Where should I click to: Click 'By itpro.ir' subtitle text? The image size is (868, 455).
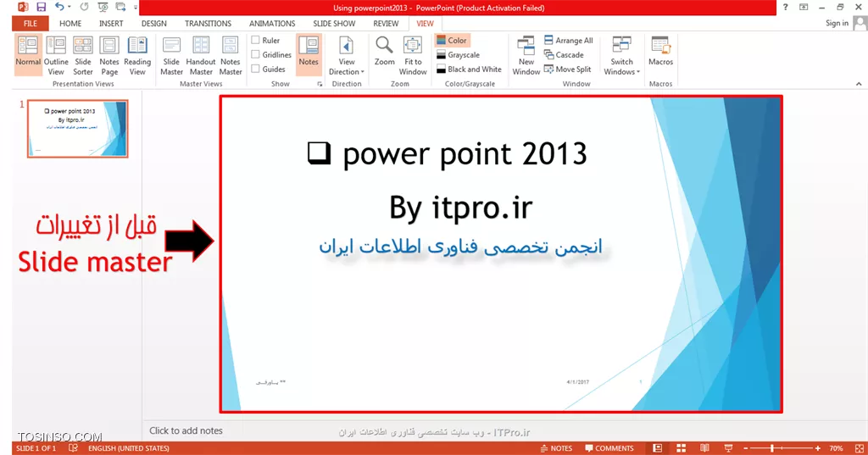coord(460,208)
